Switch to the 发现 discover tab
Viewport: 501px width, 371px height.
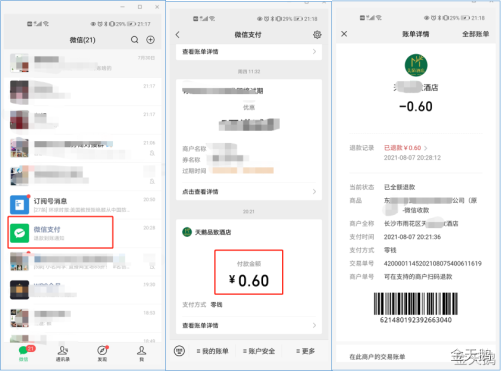coord(102,353)
